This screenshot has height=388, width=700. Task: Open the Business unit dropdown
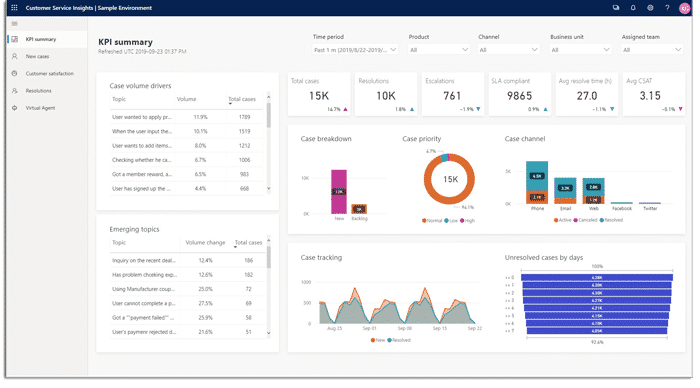[x=580, y=50]
